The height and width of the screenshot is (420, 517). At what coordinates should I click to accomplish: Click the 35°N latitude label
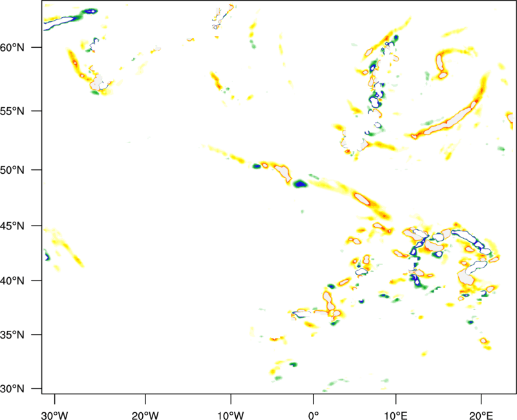click(12, 335)
